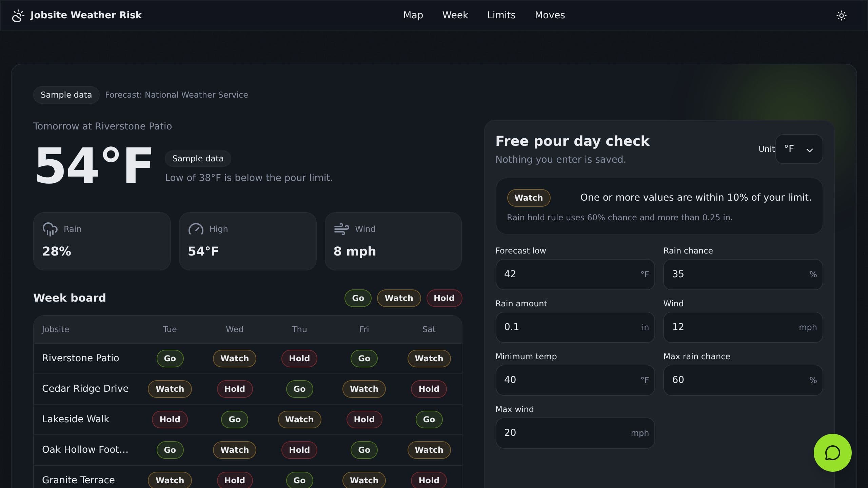868x488 pixels.
Task: Open the Unit °F dropdown
Action: tap(799, 149)
